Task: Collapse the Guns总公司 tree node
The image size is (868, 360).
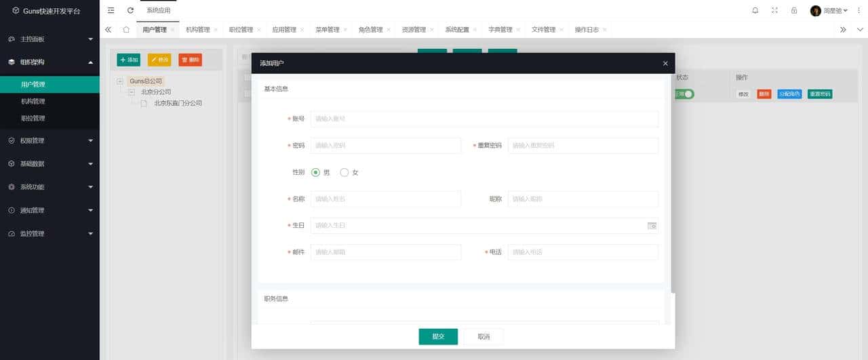Action: click(x=120, y=81)
